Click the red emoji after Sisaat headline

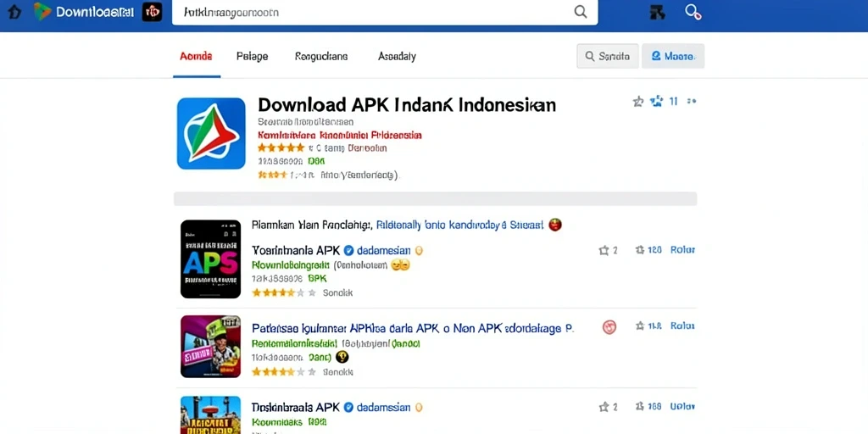pyautogui.click(x=555, y=225)
